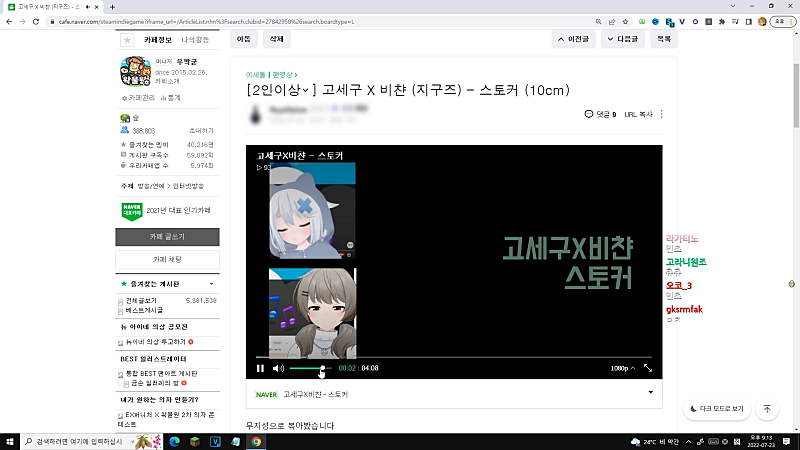Enter video fullscreen mode
Screen dimensions: 800x450
[x=648, y=368]
